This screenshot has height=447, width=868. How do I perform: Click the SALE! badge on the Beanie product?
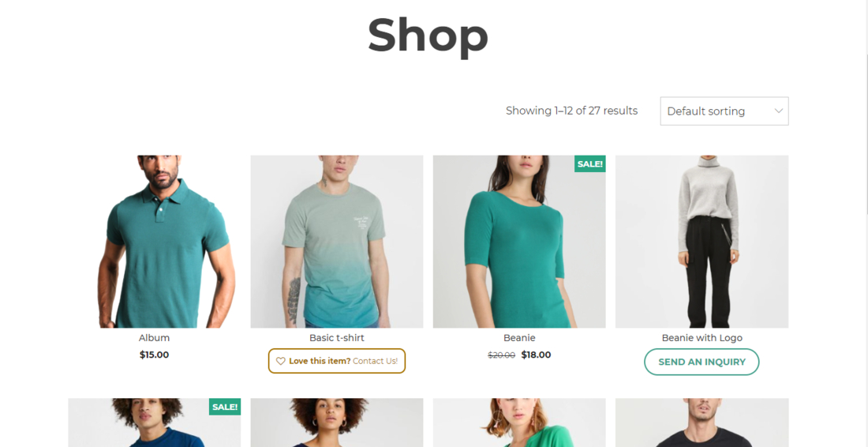pos(590,164)
